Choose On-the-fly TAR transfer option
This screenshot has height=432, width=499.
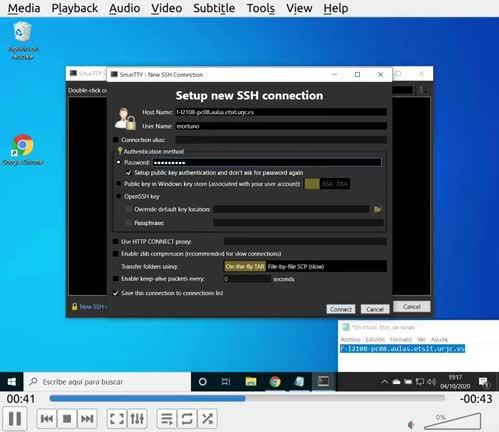(x=245, y=266)
